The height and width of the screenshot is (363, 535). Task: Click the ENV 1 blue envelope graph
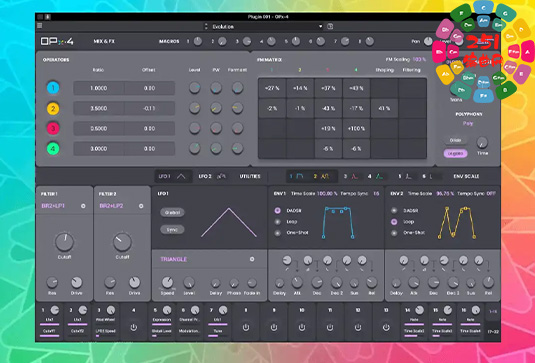pos(338,222)
